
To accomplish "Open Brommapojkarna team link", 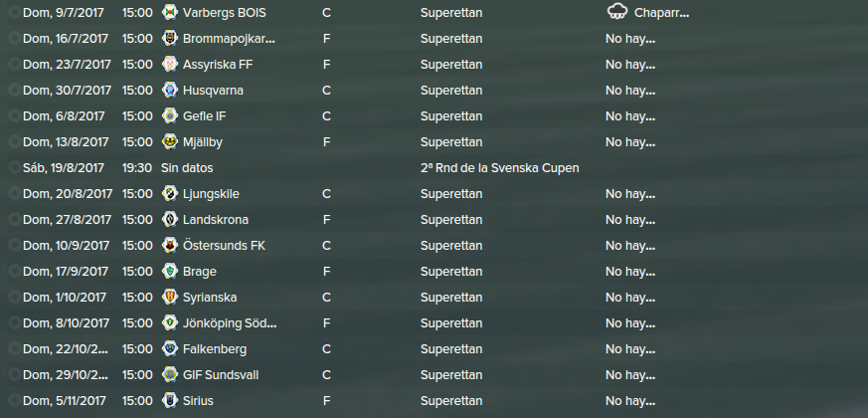I will click(229, 39).
